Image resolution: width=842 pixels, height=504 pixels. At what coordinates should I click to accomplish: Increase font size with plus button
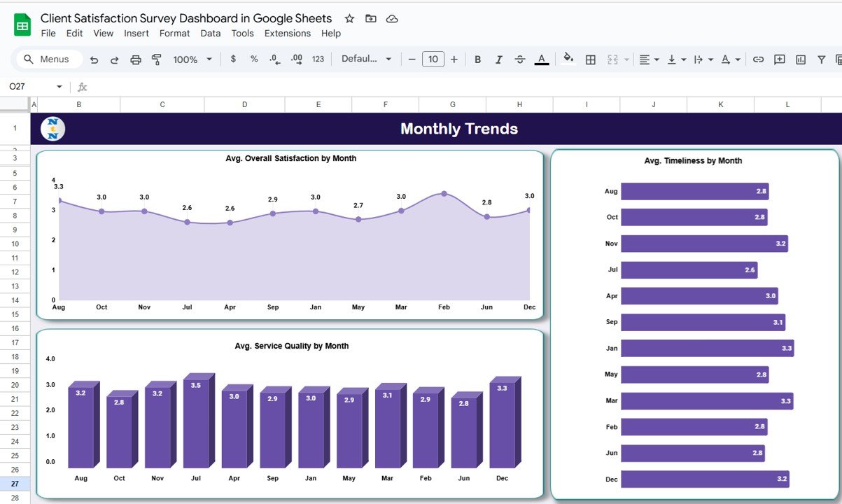pyautogui.click(x=454, y=59)
